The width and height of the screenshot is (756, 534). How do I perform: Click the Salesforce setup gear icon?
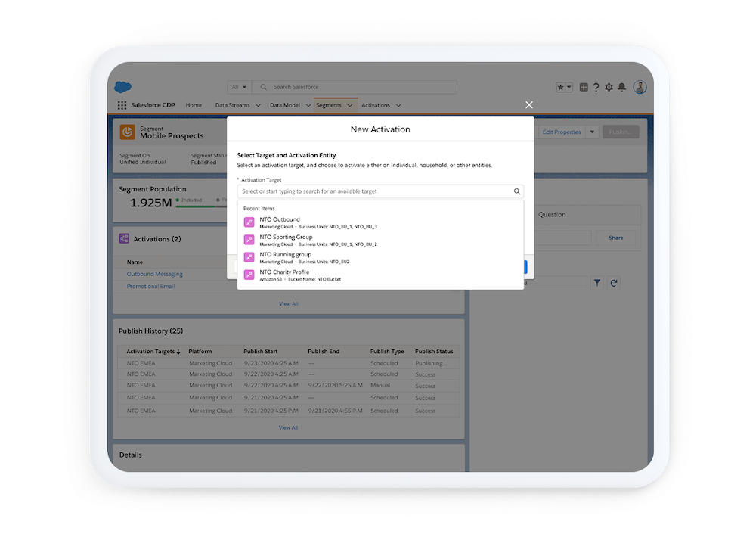(609, 87)
